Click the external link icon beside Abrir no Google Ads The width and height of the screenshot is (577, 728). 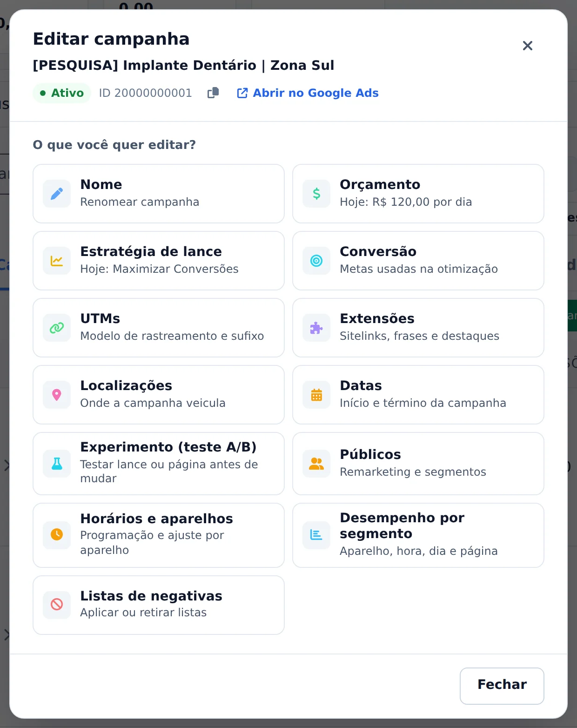[242, 93]
